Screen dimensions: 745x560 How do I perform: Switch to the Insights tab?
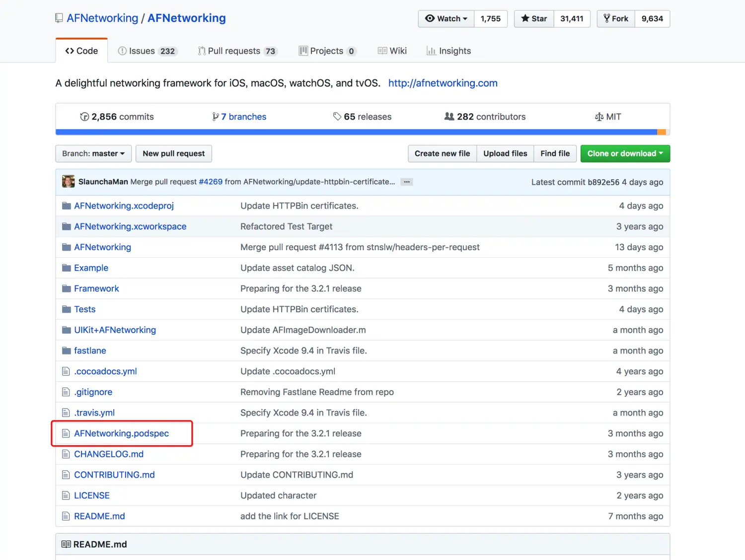coord(448,51)
